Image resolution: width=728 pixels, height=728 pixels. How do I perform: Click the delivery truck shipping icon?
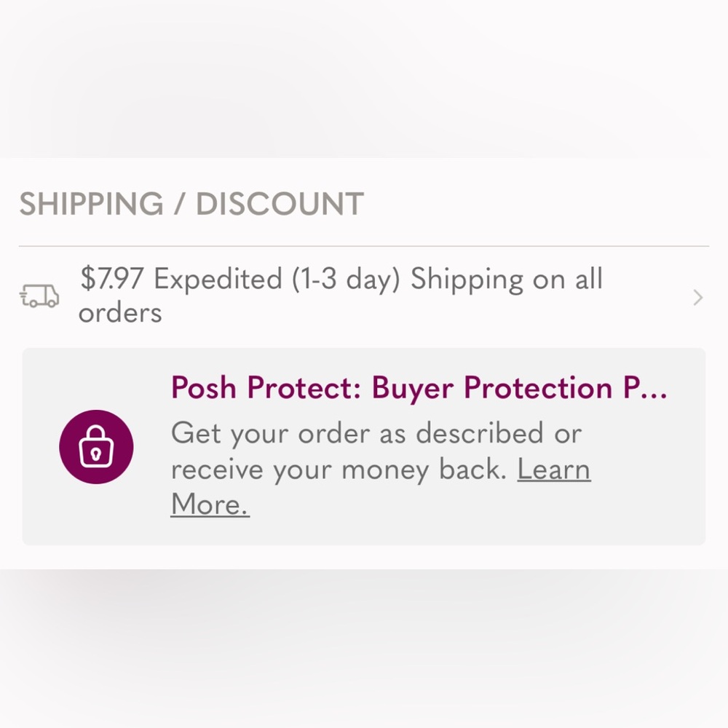click(39, 296)
